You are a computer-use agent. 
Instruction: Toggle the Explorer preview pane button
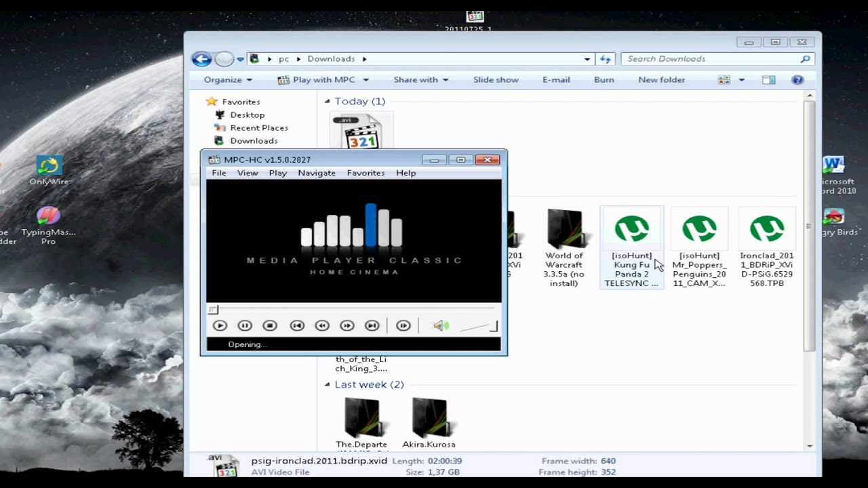tap(768, 80)
